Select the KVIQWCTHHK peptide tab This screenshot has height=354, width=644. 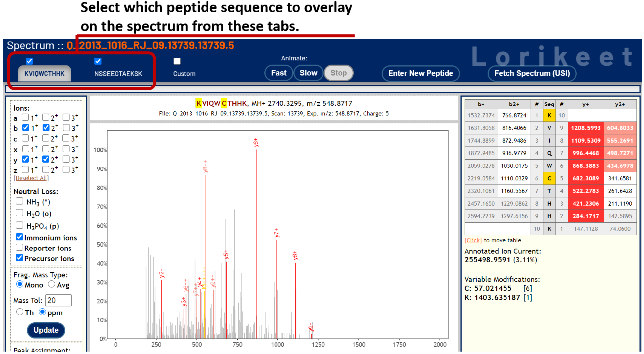44,74
